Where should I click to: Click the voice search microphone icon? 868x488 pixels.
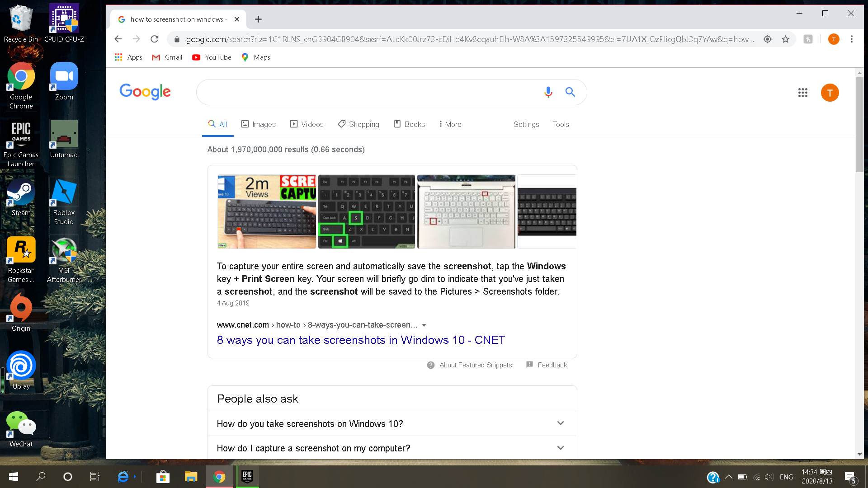pos(548,92)
